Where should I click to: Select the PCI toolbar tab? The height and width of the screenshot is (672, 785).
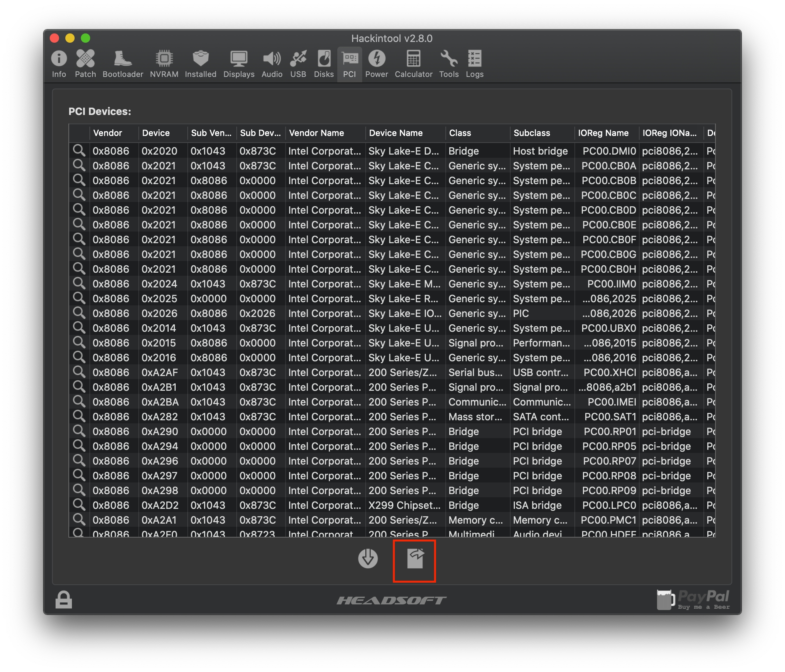349,64
